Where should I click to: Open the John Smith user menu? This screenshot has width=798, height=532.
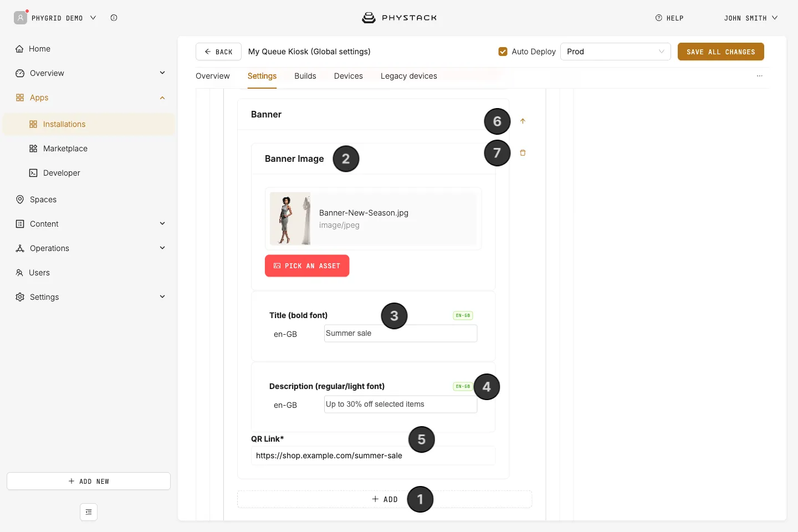[x=751, y=18]
